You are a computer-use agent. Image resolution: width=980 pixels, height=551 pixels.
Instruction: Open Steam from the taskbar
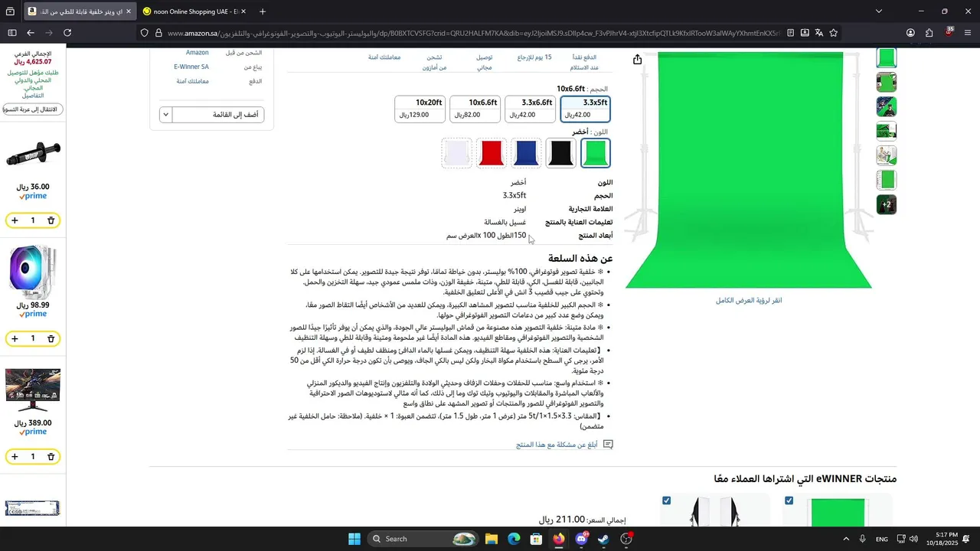click(603, 539)
